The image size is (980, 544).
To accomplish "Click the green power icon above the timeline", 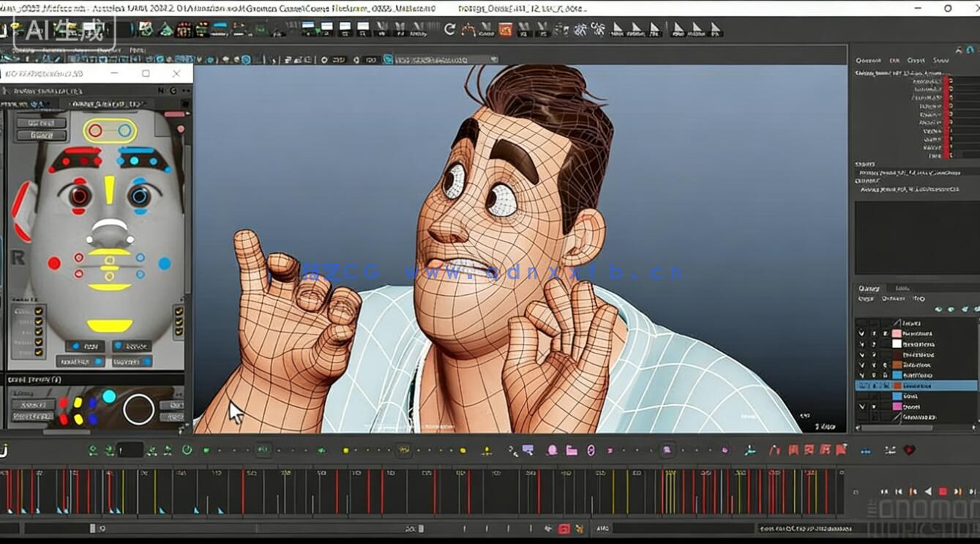I will 187,450.
